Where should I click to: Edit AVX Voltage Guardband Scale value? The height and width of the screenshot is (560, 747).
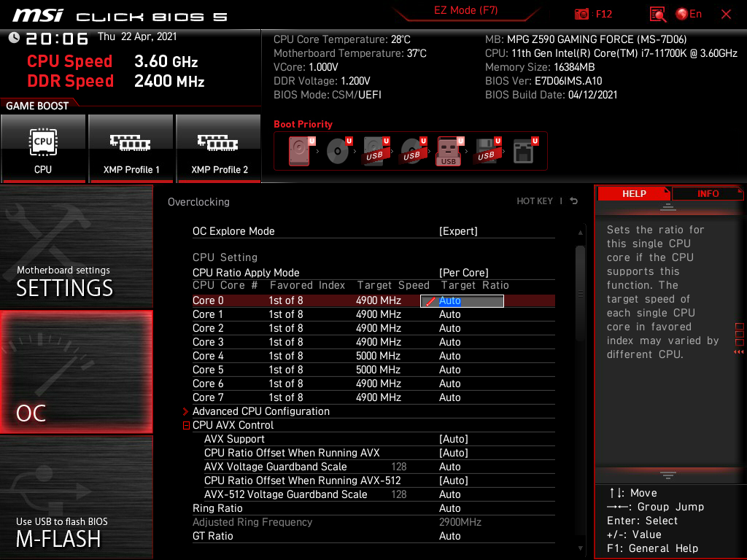[x=449, y=466]
